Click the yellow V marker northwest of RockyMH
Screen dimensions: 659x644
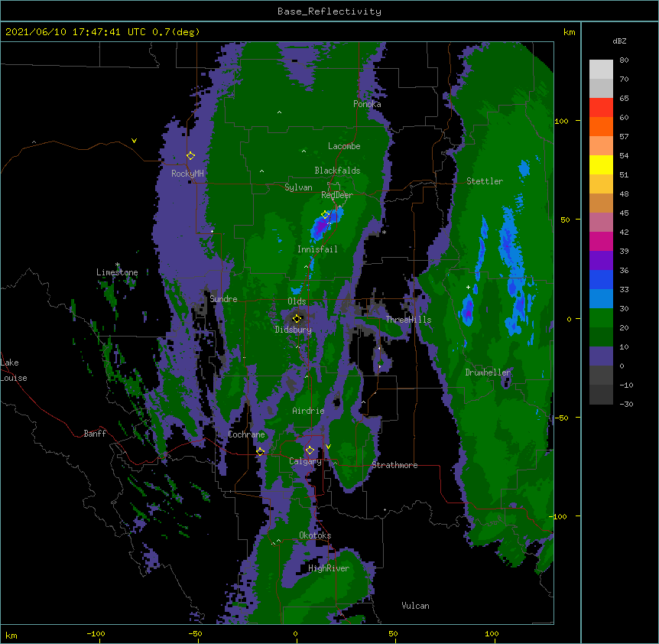pos(134,141)
